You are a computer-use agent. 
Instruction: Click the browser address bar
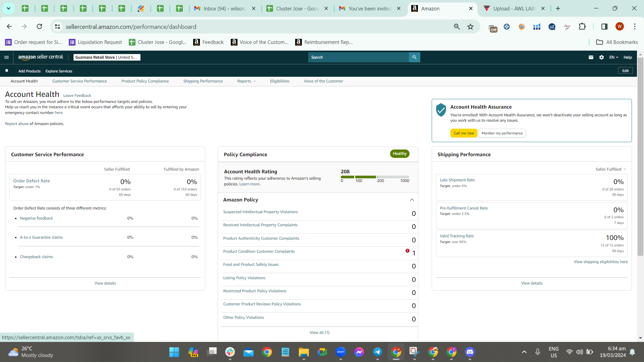pyautogui.click(x=255, y=27)
